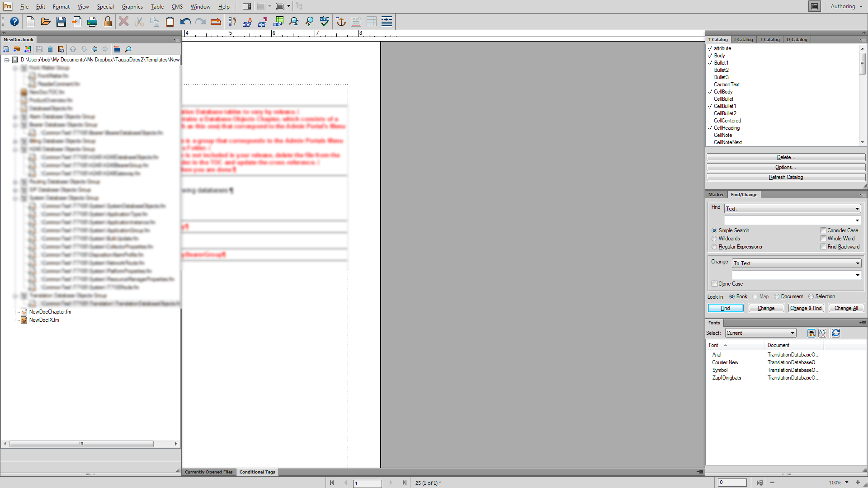Screen dimensions: 868x488
Task: Open the search icon in the book panel
Action: [x=127, y=49]
